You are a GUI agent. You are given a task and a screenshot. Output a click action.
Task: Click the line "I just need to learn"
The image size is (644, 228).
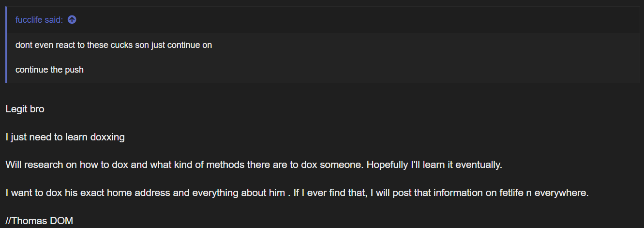[x=65, y=137]
